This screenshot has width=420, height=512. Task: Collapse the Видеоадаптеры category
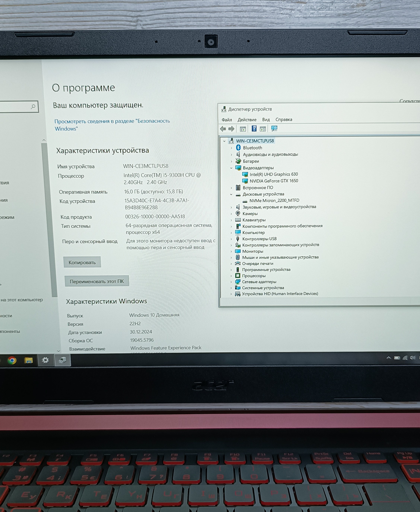point(231,168)
